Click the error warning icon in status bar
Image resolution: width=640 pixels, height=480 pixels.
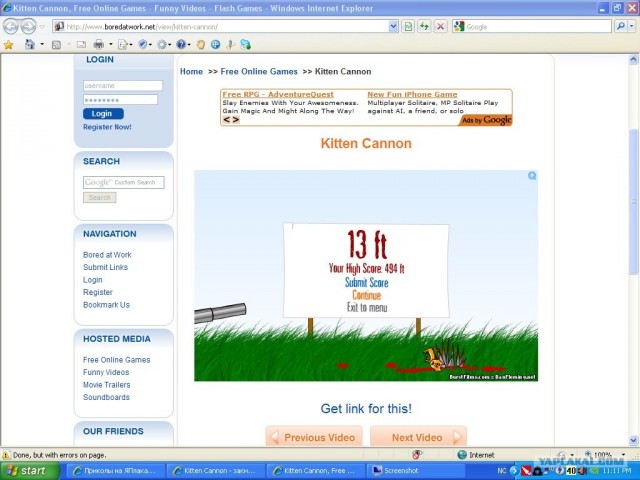coord(6,455)
